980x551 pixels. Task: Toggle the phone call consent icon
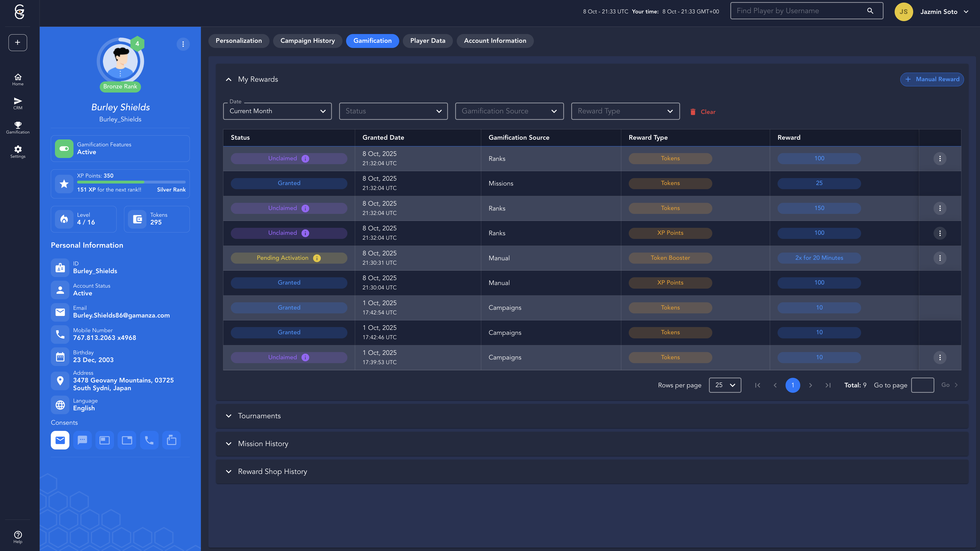(149, 440)
